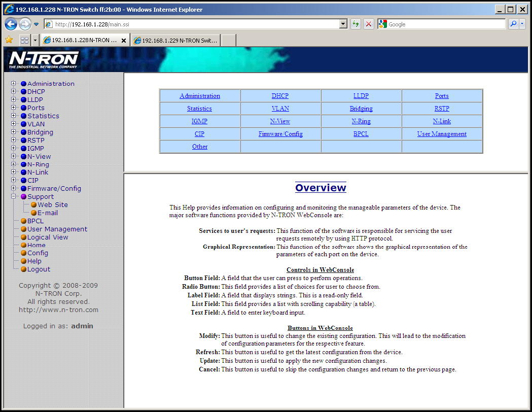Open the N-Ring table link

(x=361, y=121)
